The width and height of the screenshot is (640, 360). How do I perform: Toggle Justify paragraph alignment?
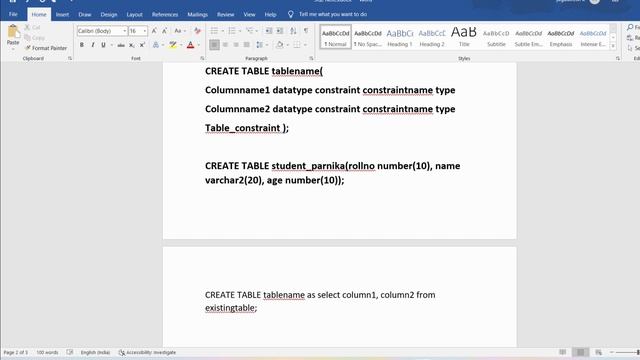[x=247, y=45]
